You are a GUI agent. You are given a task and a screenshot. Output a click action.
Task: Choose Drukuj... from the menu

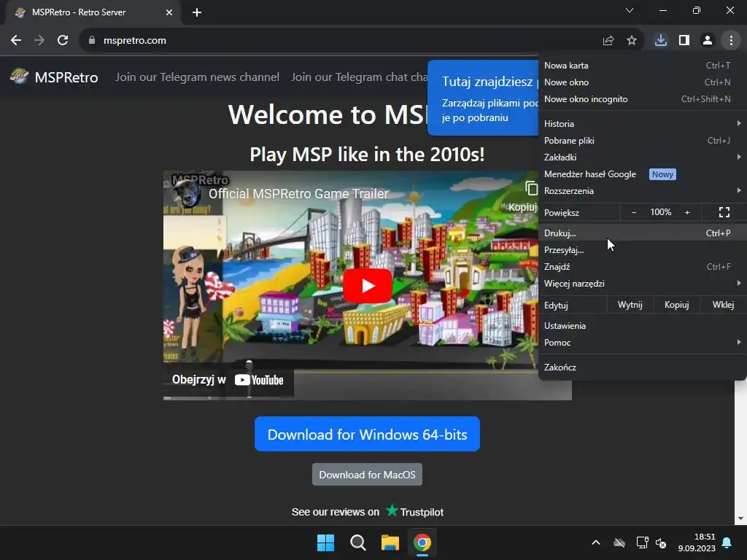642,233
